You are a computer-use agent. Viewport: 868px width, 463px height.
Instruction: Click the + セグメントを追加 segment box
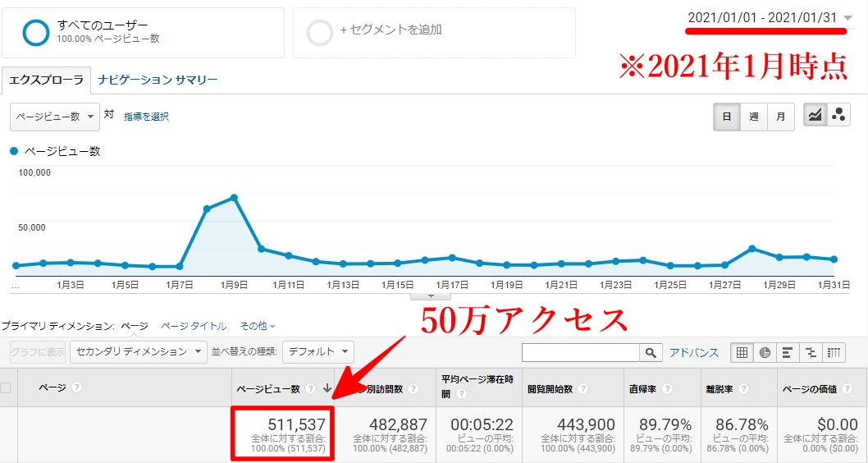point(434,33)
